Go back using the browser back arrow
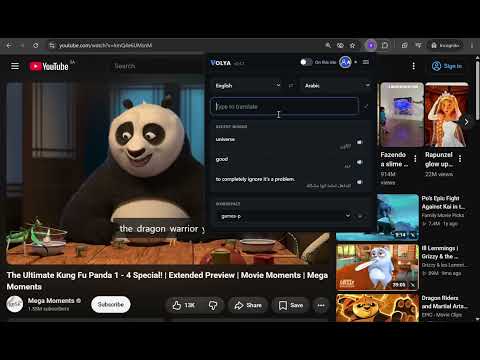 click(x=9, y=45)
